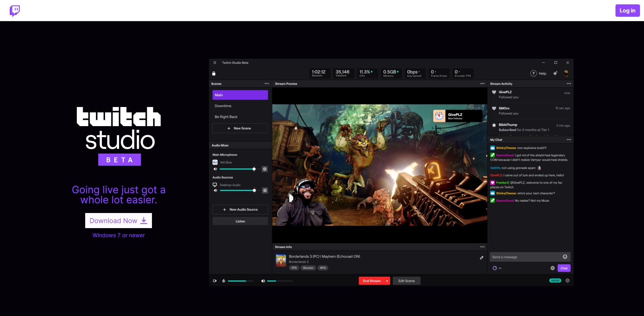The image size is (644, 316).
Task: Open the Stream Preview three-dot menu
Action: (x=482, y=84)
